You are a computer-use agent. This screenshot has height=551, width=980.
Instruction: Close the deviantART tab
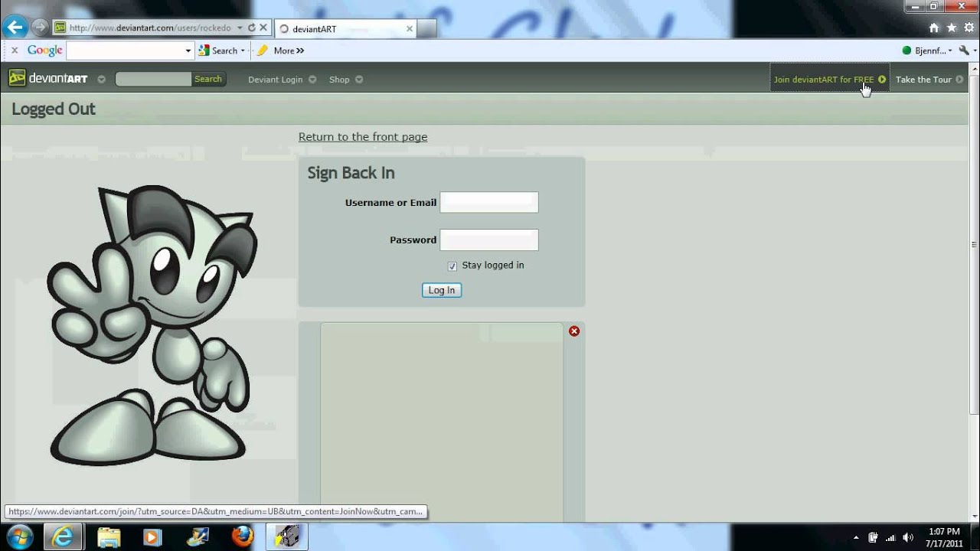(x=410, y=29)
